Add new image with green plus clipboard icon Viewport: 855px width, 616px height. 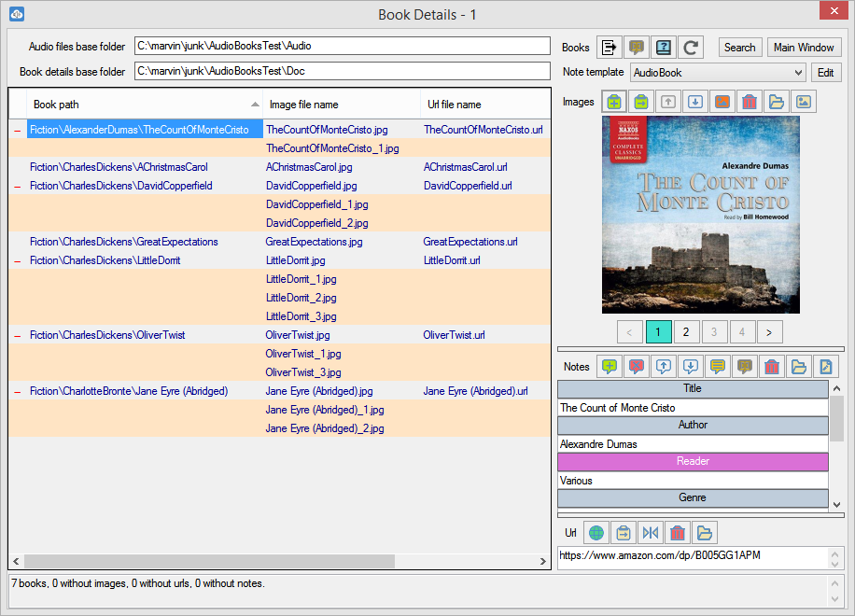[x=614, y=102]
